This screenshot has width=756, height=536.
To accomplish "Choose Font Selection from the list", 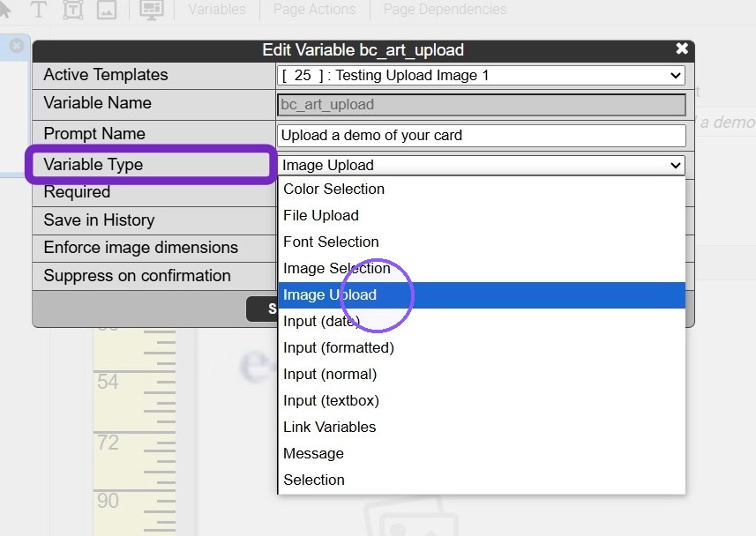I will coord(481,242).
